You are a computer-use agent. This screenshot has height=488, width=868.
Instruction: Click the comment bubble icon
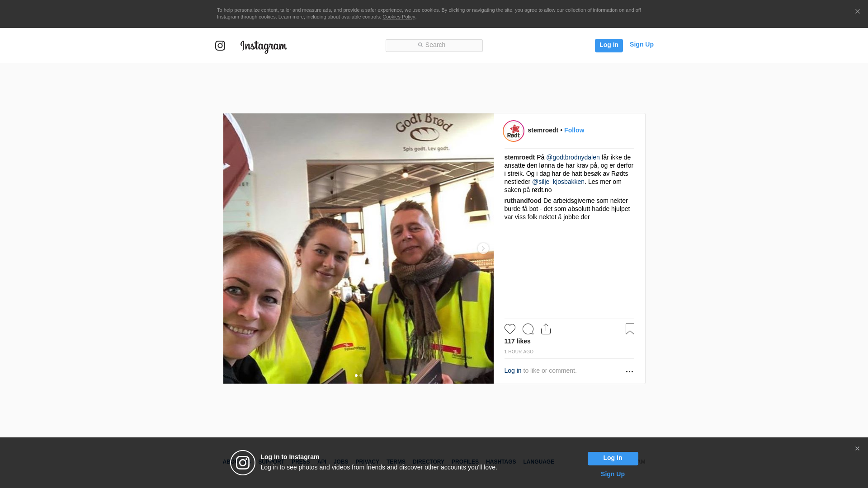click(528, 329)
